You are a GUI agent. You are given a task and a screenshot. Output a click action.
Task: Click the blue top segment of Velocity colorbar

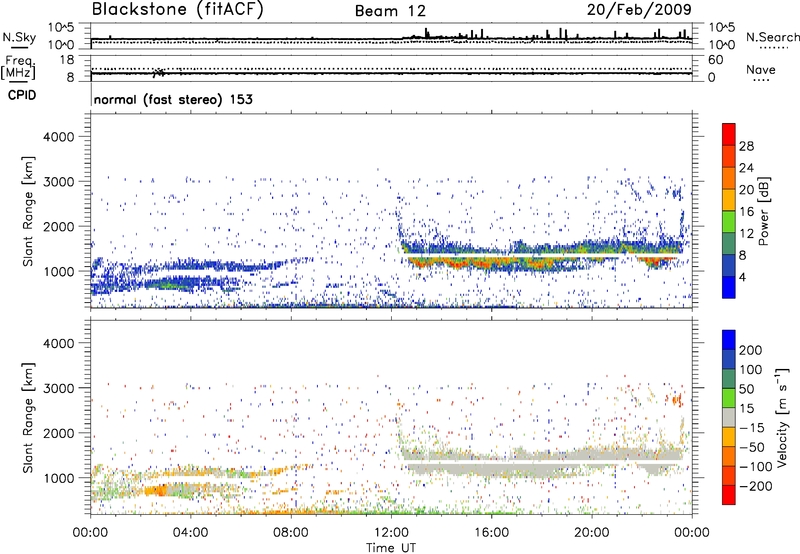729,340
